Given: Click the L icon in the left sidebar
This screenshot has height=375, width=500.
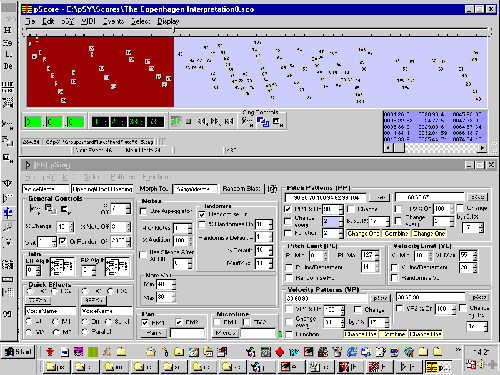Looking at the screenshot, I should (8, 54).
